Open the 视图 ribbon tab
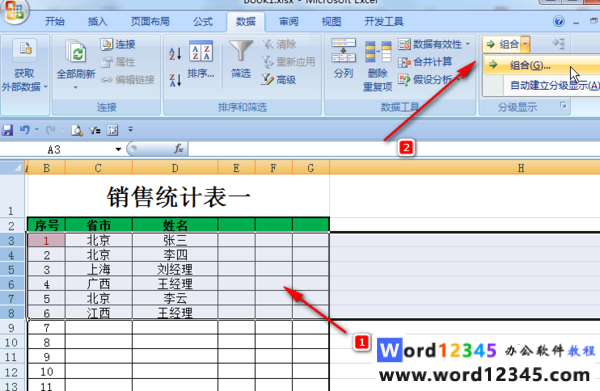Screen dimensions: 600x391 (331, 21)
